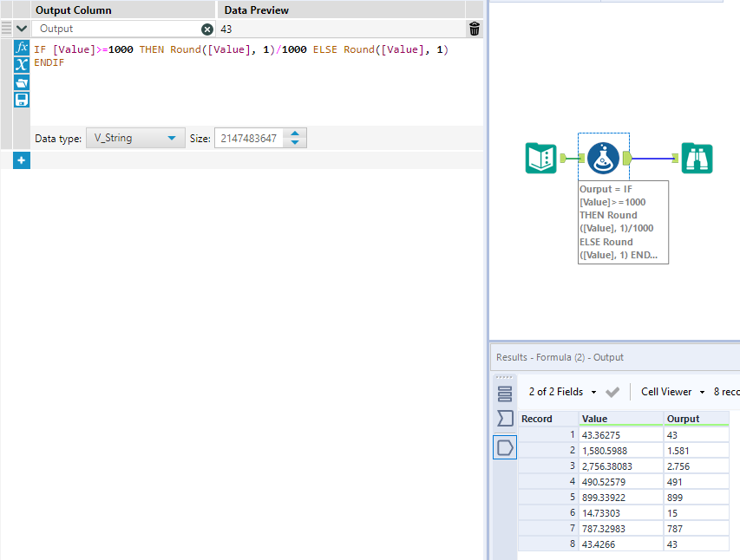This screenshot has width=740, height=560.
Task: Select the Input Data tool on the canvas
Action: (540, 159)
